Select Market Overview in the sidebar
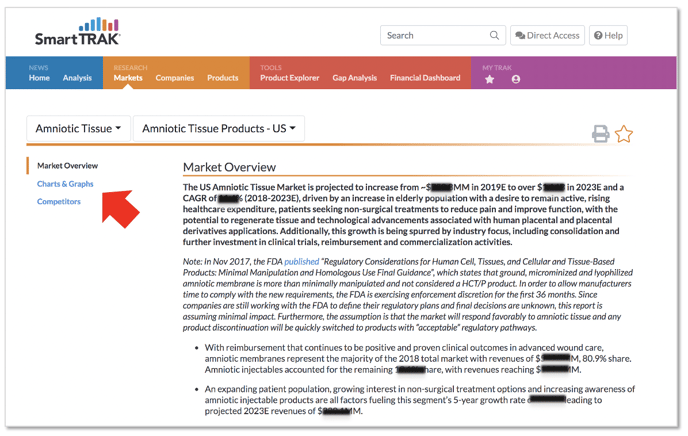The height and width of the screenshot is (436, 688). tap(68, 166)
